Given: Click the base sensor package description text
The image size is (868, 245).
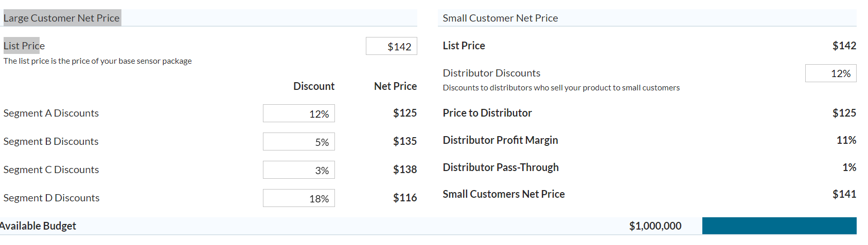Looking at the screenshot, I should click(97, 61).
